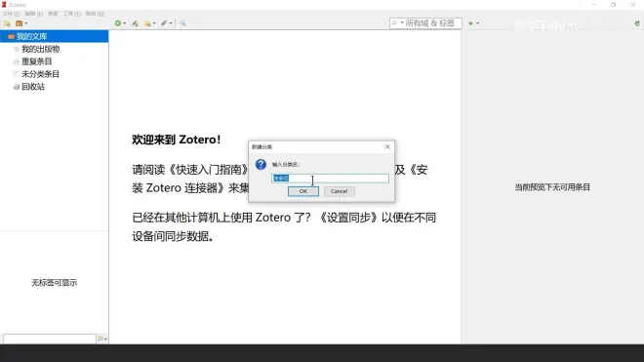Open the 帮助 menu
644x362 pixels.
[95, 14]
